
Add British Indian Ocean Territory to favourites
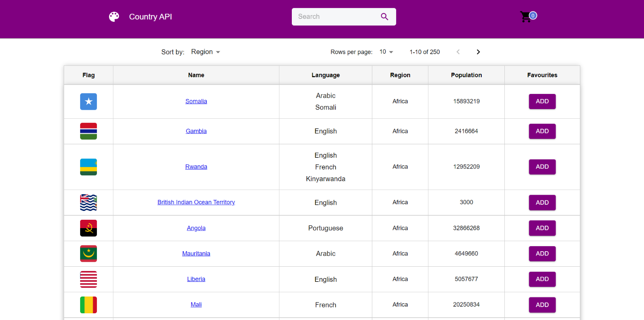pos(542,203)
